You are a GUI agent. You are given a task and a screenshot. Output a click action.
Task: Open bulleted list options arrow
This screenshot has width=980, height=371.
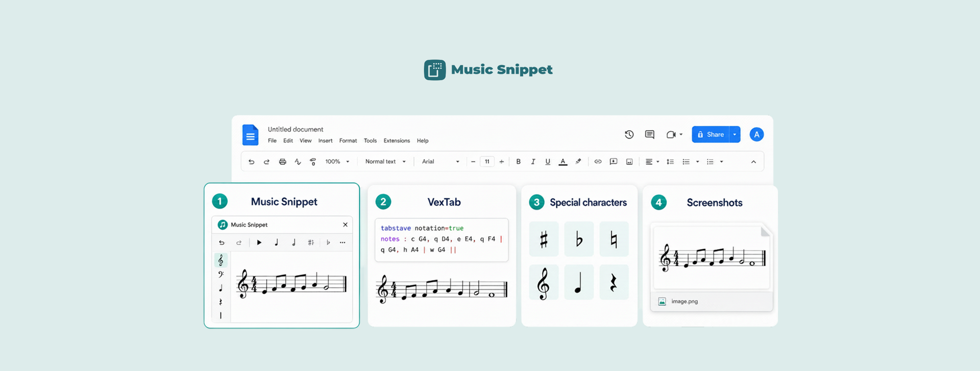(x=722, y=162)
